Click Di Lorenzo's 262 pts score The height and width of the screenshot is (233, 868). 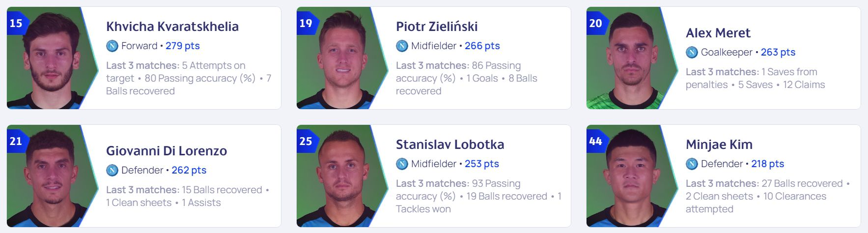pyautogui.click(x=189, y=170)
